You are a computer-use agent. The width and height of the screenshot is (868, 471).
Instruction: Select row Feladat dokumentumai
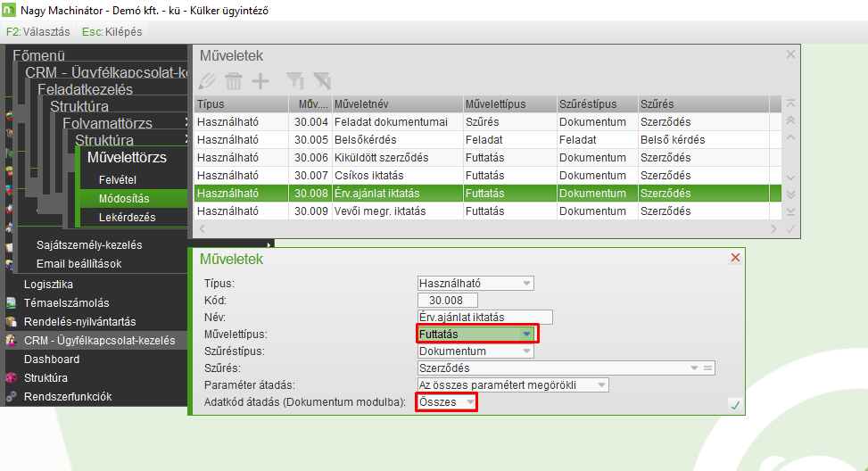[488, 121]
